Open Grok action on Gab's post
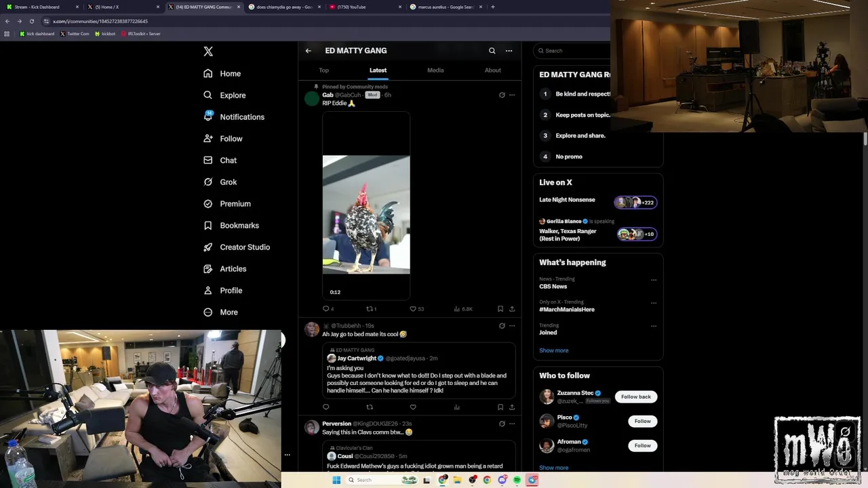 502,95
